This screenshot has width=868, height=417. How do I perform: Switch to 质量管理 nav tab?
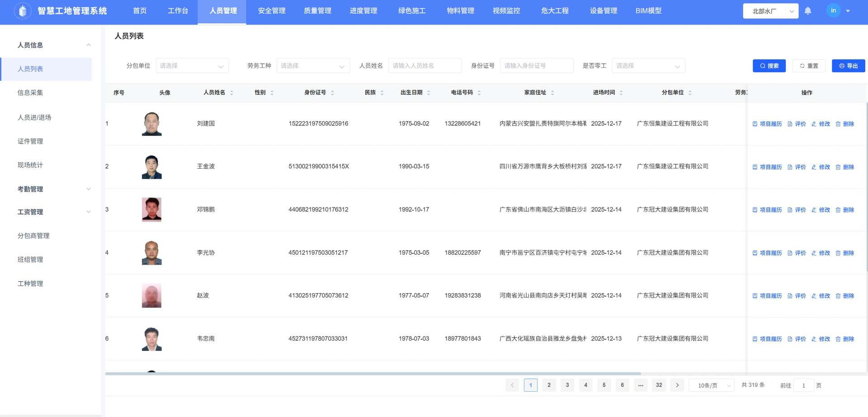pos(317,11)
